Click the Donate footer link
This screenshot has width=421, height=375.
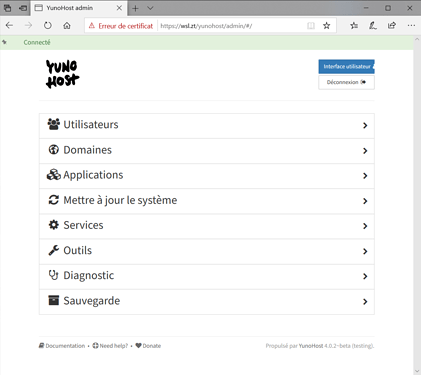(148, 346)
